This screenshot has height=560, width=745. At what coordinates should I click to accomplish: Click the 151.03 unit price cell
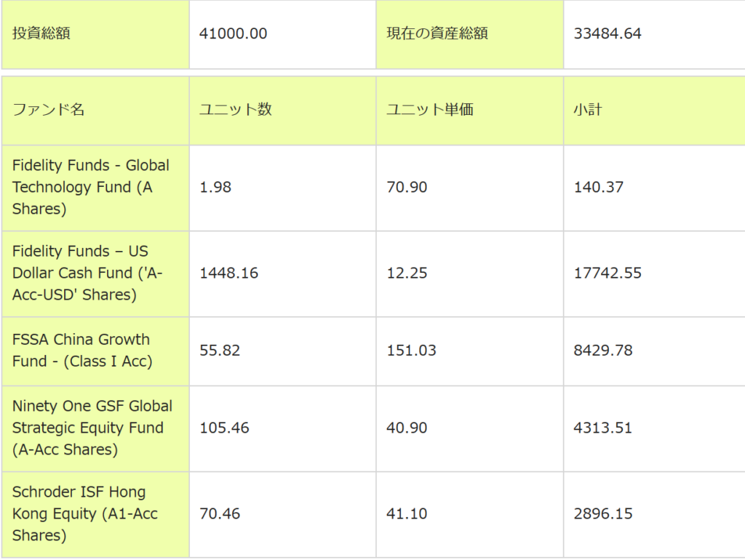pos(412,351)
